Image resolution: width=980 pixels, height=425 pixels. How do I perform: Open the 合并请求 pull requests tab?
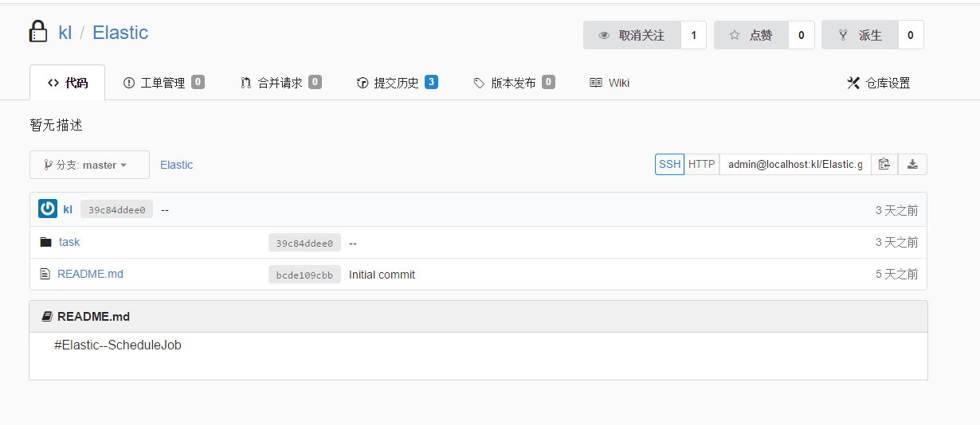[280, 83]
